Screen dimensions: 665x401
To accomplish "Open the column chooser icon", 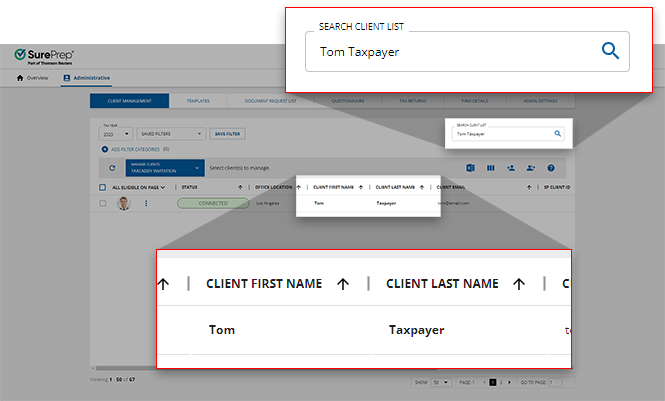I will coord(491,168).
